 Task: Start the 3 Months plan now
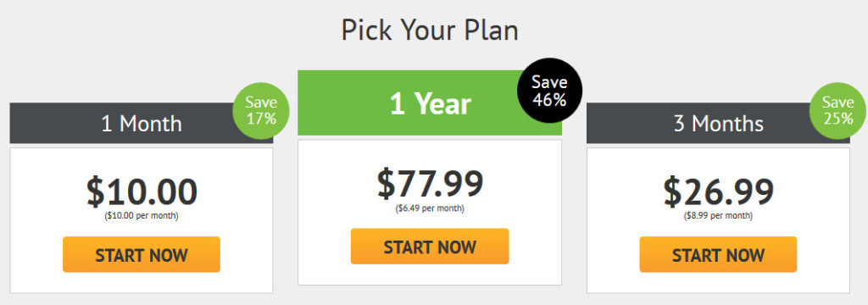718,255
